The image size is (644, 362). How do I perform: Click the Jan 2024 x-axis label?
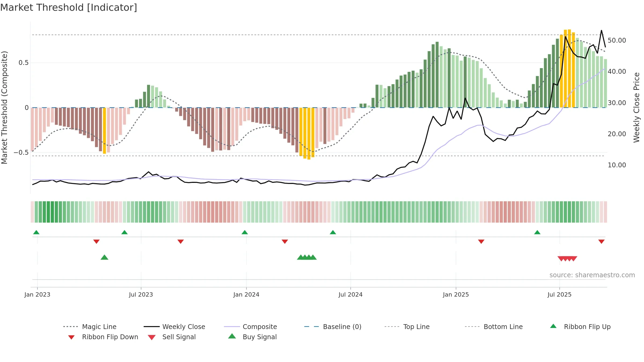pos(246,294)
